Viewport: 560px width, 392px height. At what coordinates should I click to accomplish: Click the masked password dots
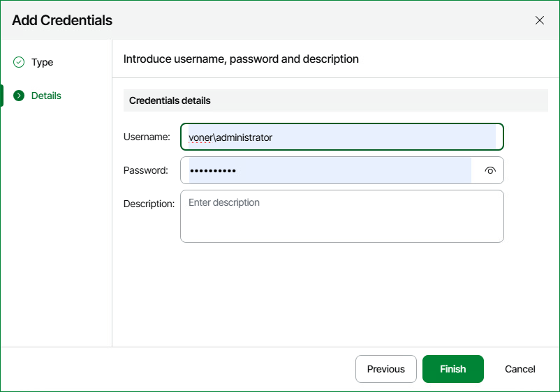click(213, 171)
